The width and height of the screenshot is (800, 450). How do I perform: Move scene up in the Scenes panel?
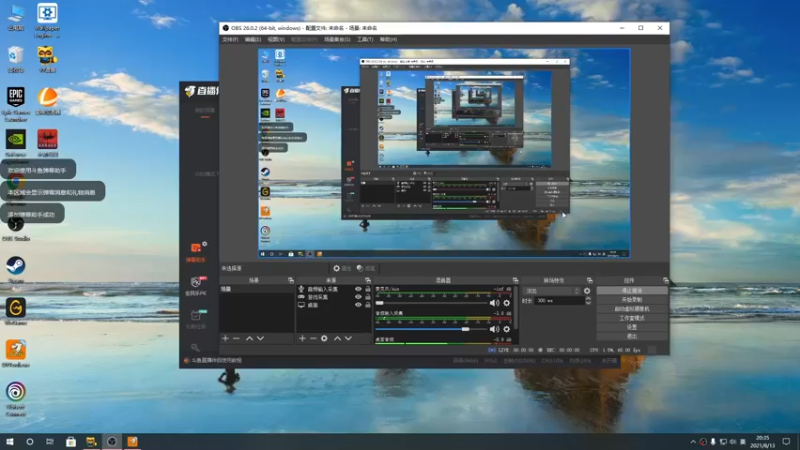(x=249, y=338)
